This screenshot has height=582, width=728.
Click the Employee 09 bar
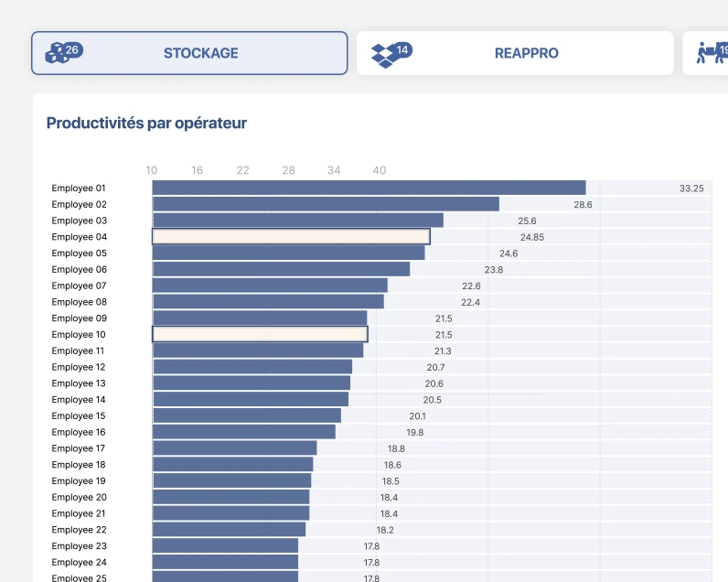[x=260, y=318]
